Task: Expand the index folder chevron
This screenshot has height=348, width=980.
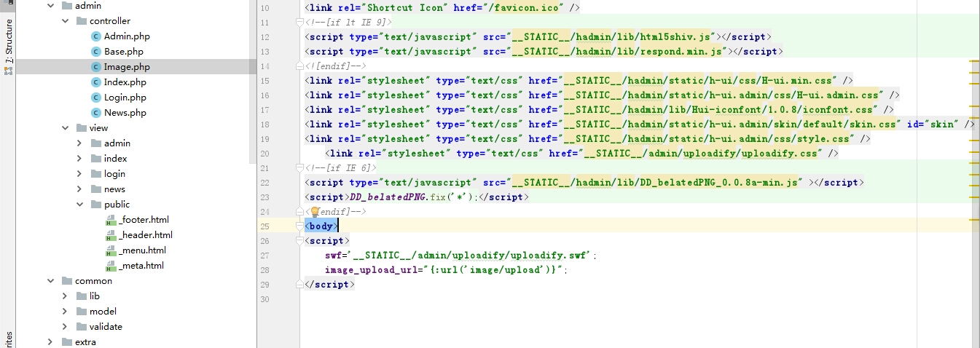Action: tap(79, 159)
